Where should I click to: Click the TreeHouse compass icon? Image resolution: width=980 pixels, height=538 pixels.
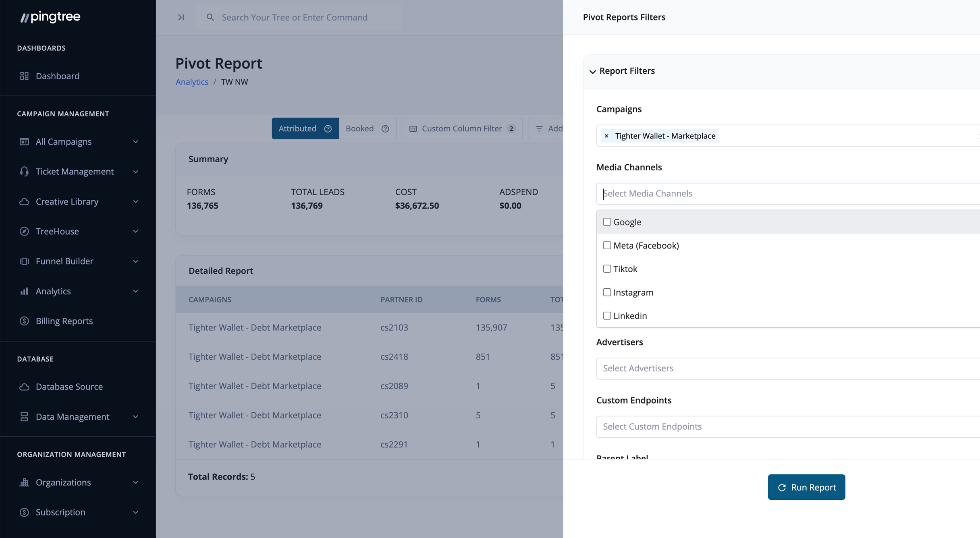coord(24,231)
